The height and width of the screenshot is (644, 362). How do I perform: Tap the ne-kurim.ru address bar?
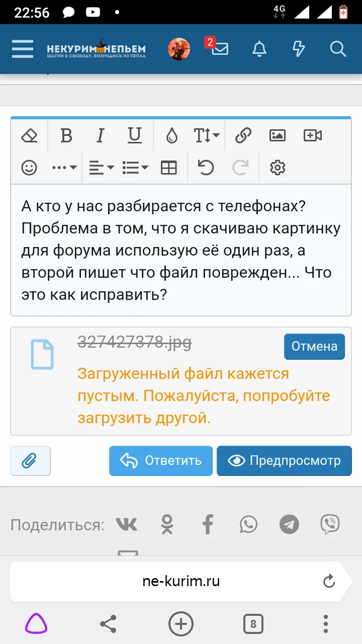tap(181, 582)
